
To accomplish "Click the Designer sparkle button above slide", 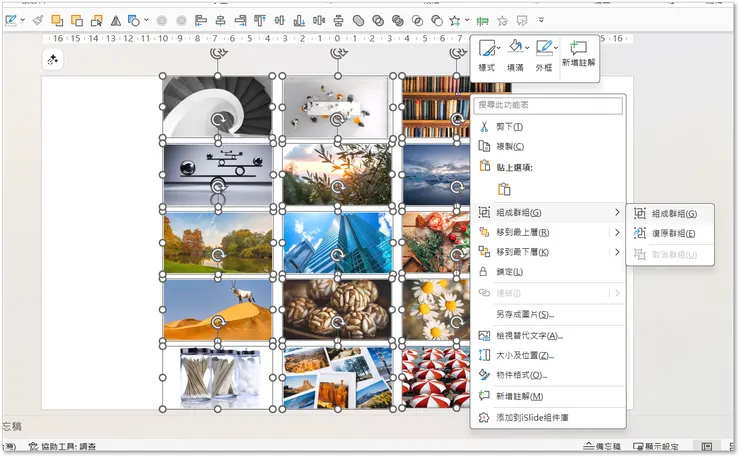I will (52, 60).
